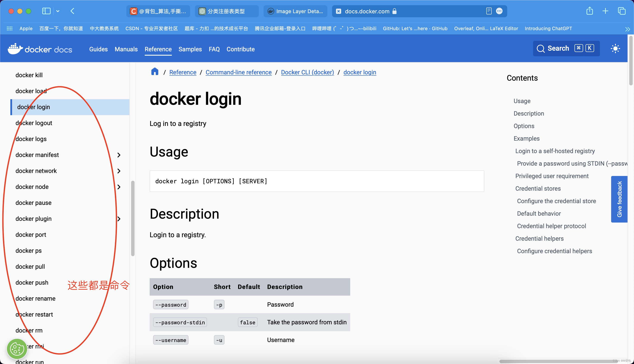Open Command-line reference breadcrumb link

[239, 72]
